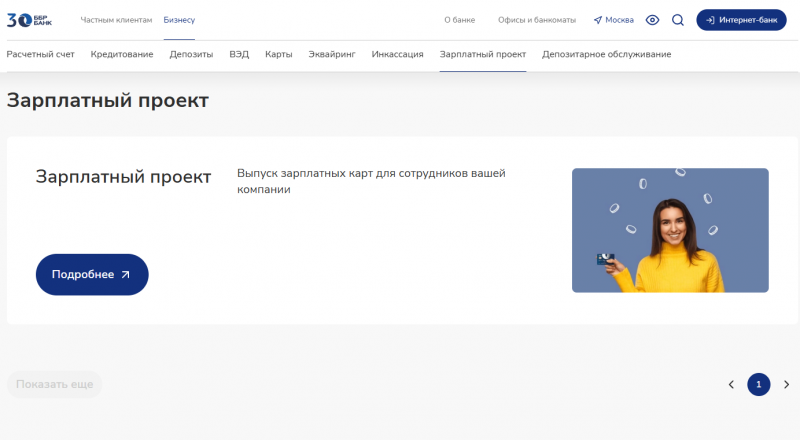The image size is (800, 440).
Task: Open the ВЭД menu item
Action: [239, 54]
